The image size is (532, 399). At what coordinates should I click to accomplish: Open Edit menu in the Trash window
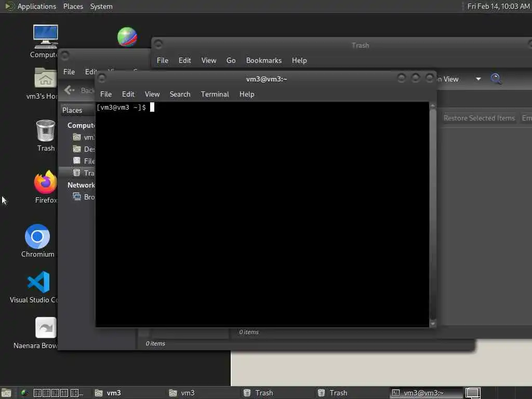point(184,60)
